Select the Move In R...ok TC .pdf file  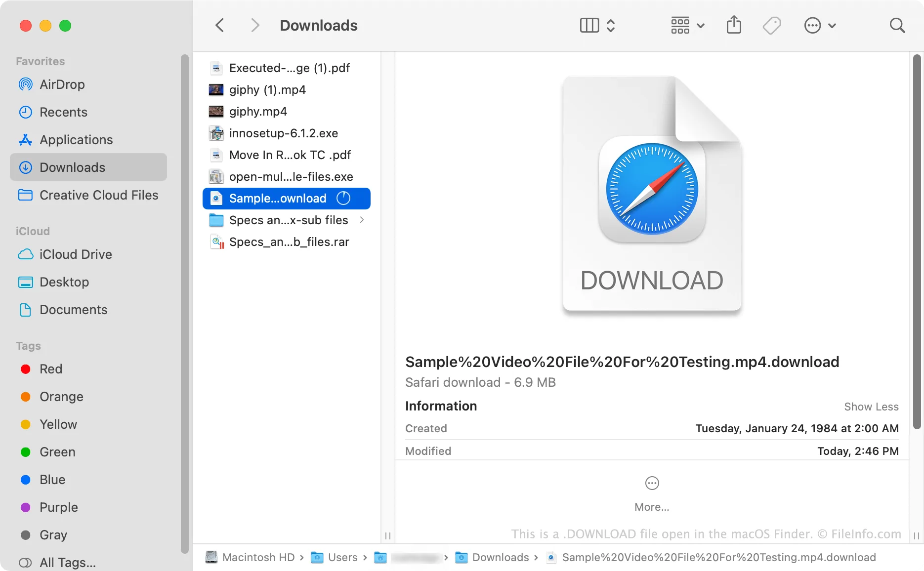click(287, 155)
